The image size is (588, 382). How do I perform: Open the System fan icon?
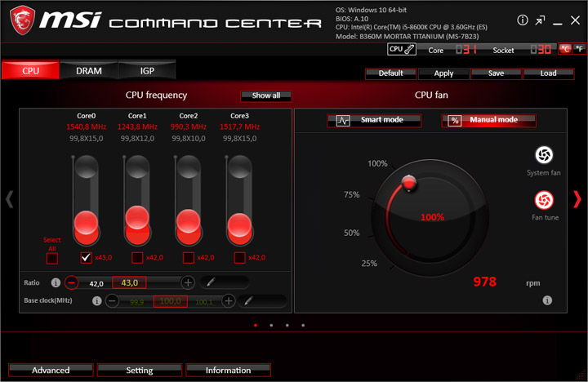[x=544, y=155]
